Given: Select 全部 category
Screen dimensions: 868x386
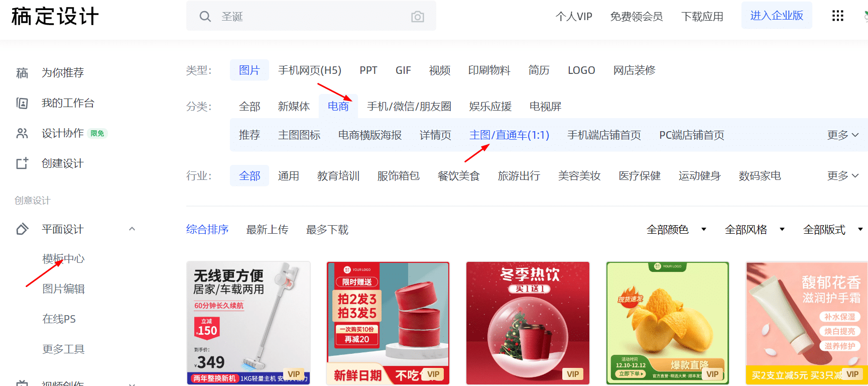Looking at the screenshot, I should 250,107.
